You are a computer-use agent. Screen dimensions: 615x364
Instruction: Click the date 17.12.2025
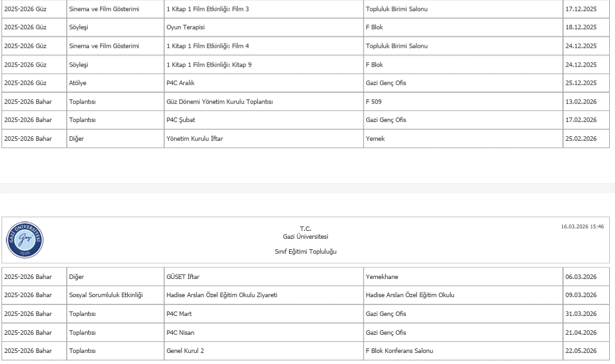coord(581,10)
